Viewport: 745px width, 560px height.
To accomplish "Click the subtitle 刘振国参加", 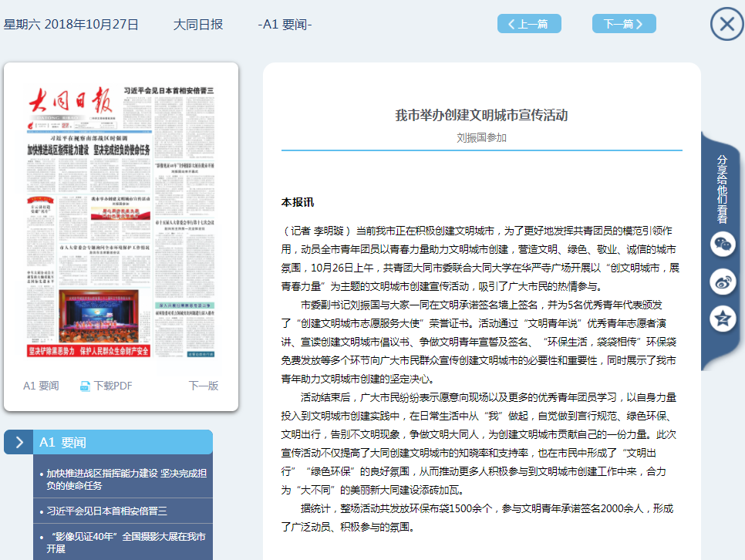I will point(482,138).
